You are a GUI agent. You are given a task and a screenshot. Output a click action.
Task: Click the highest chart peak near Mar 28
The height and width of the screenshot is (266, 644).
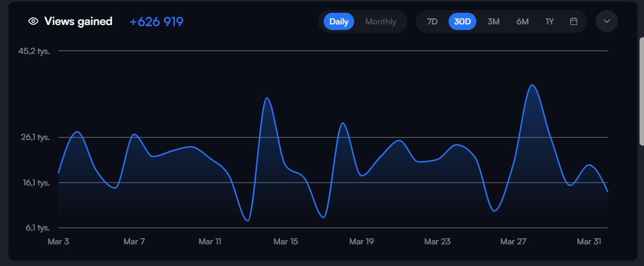click(532, 86)
